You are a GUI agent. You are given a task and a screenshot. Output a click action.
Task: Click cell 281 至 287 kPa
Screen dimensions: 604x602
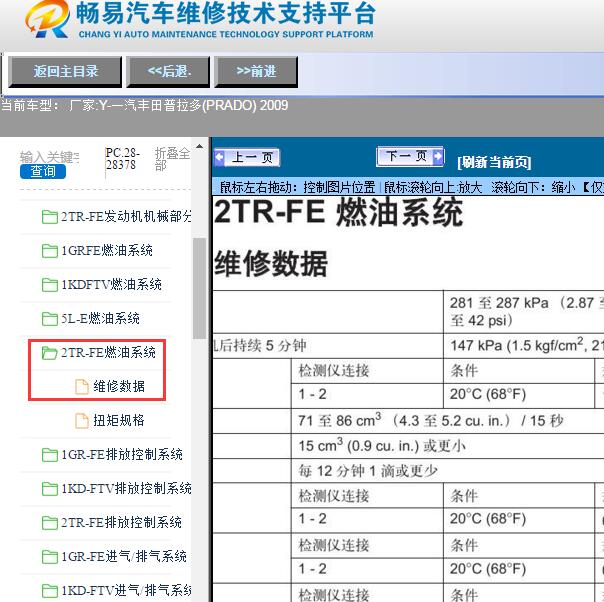tap(523, 312)
